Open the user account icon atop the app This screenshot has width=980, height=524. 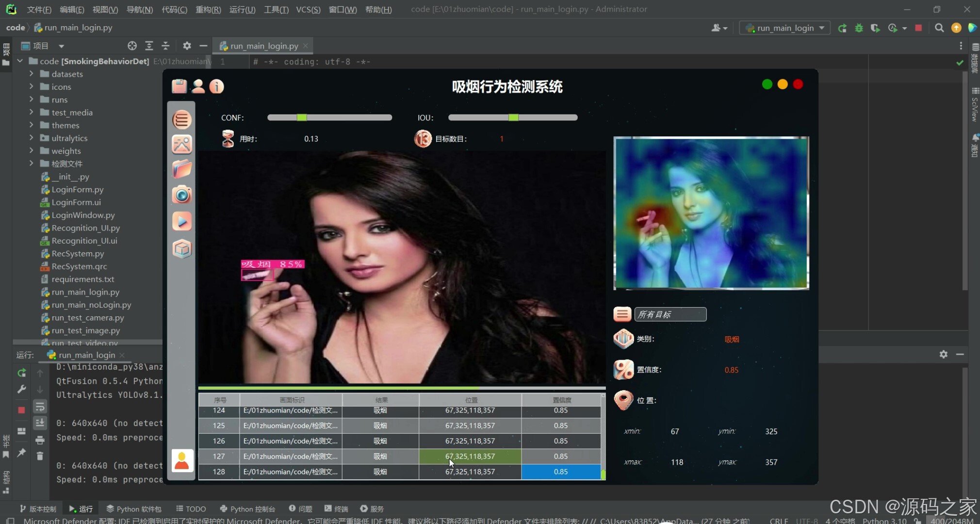tap(198, 86)
